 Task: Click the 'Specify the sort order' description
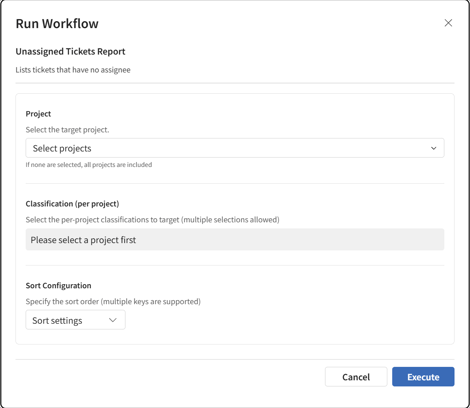click(113, 302)
